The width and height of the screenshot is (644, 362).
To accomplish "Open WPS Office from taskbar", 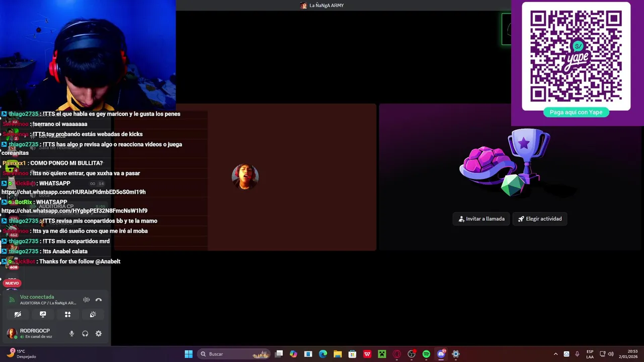I will click(x=367, y=354).
